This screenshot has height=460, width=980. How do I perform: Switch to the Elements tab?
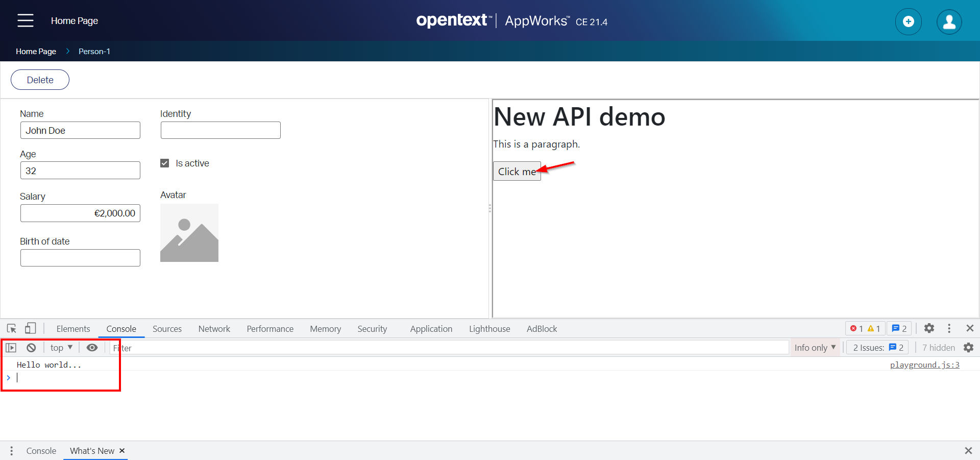pos(73,329)
